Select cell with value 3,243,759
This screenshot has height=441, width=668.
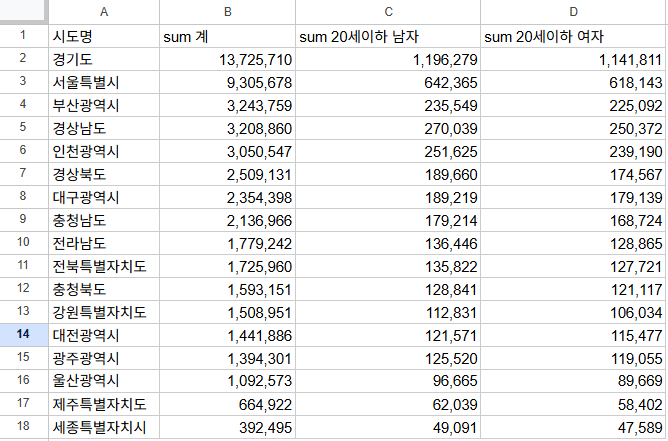227,105
